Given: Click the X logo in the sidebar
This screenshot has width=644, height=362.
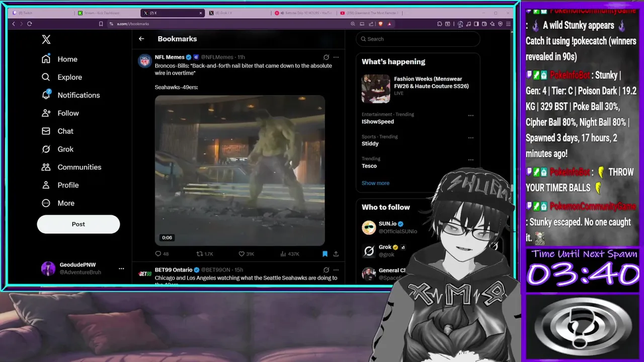Looking at the screenshot, I should [46, 40].
